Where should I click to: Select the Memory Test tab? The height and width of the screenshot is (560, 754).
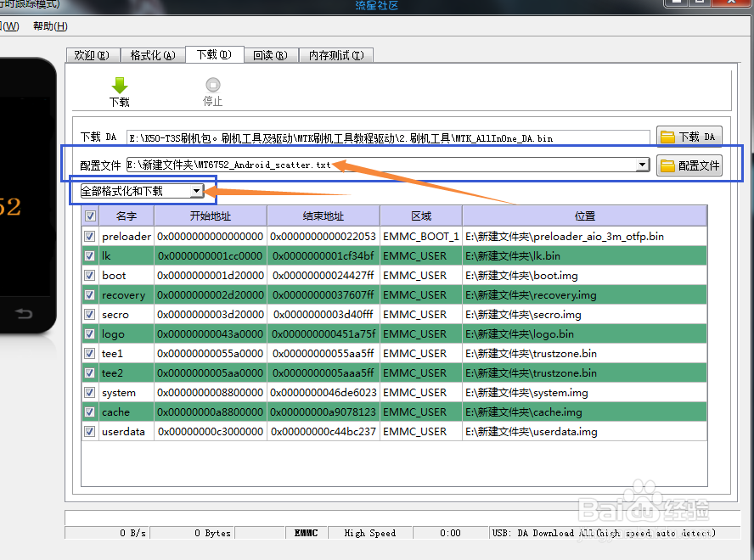pyautogui.click(x=335, y=55)
